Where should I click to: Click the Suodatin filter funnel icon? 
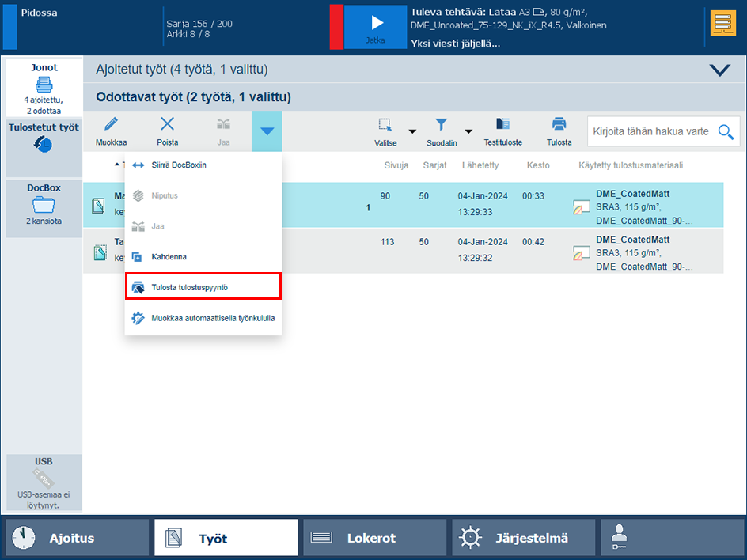tap(441, 125)
